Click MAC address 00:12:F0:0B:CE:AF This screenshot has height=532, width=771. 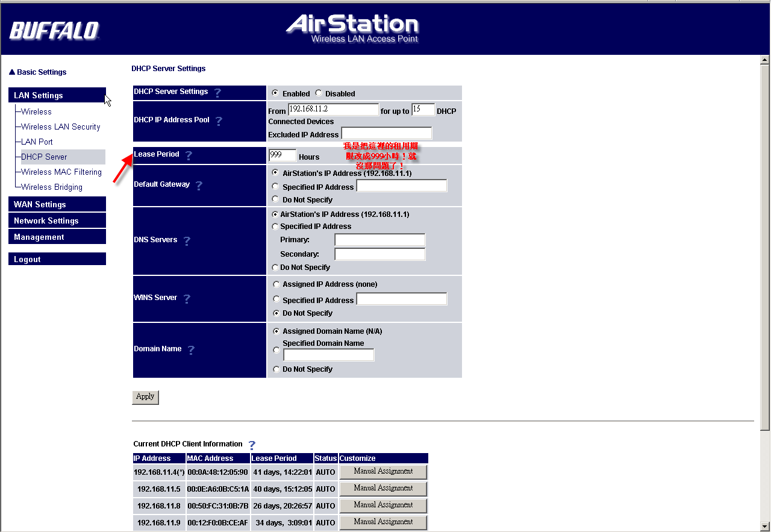pos(218,523)
